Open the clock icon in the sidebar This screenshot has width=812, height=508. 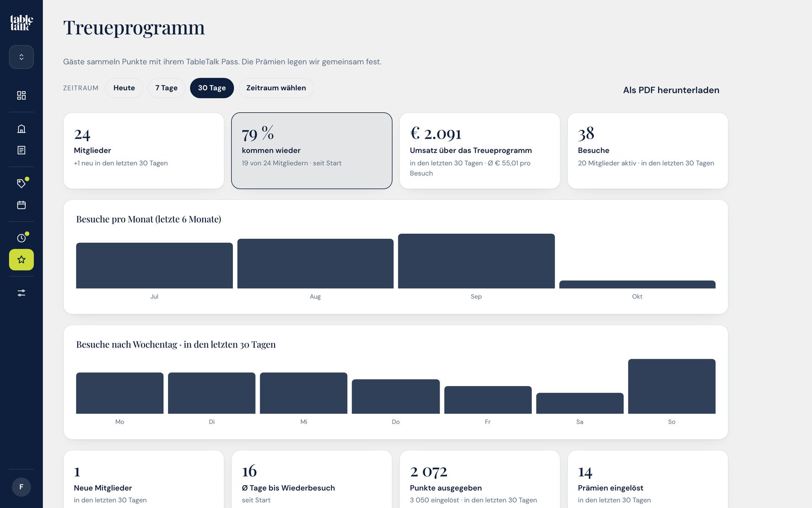pos(21,238)
